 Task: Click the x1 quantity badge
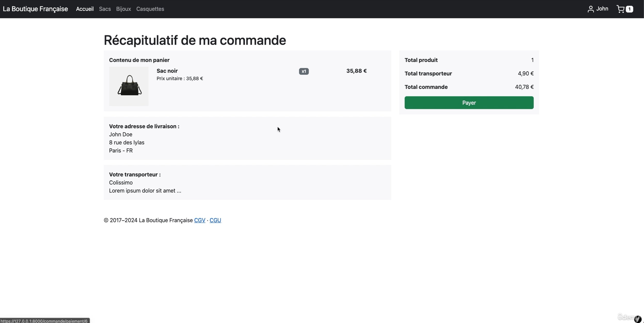click(304, 71)
